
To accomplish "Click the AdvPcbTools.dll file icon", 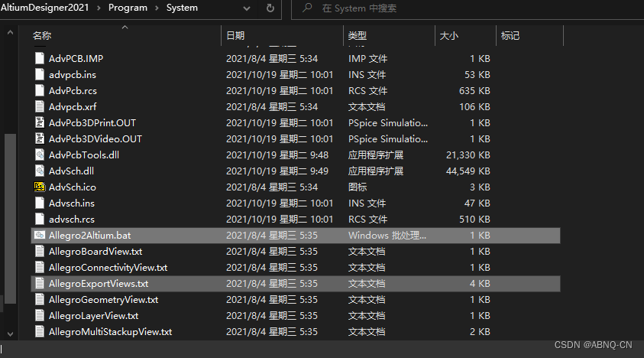I will 40,155.
